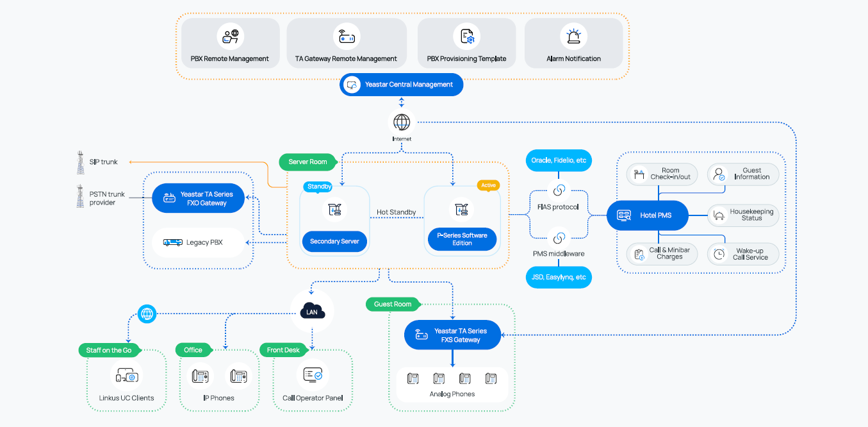Screen dimensions: 868x427
Task: Select the FXO Gateway device icon
Action: 170,199
